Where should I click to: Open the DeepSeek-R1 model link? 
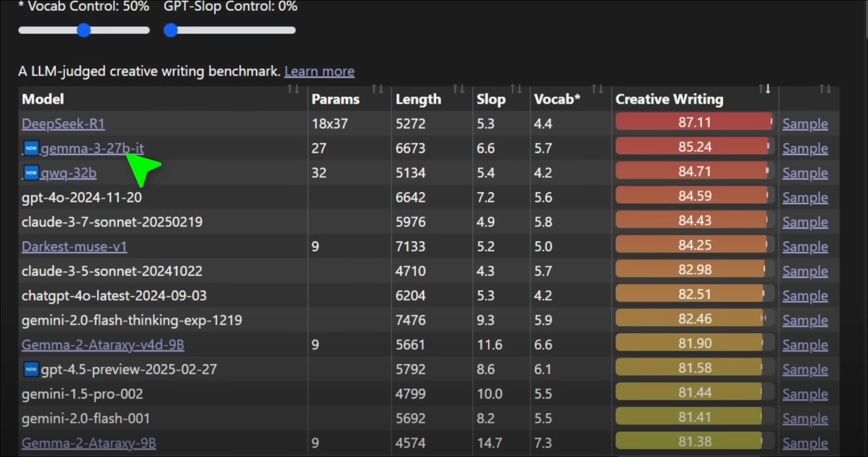63,124
